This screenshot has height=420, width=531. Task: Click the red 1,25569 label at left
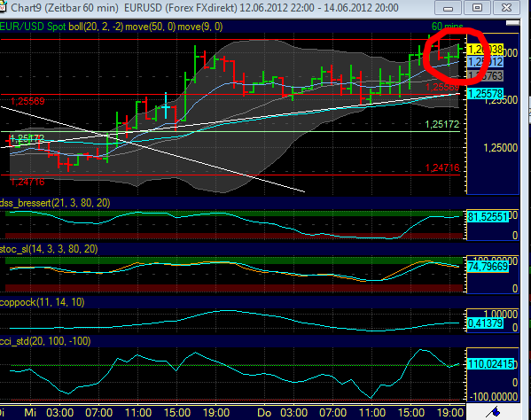(x=27, y=101)
